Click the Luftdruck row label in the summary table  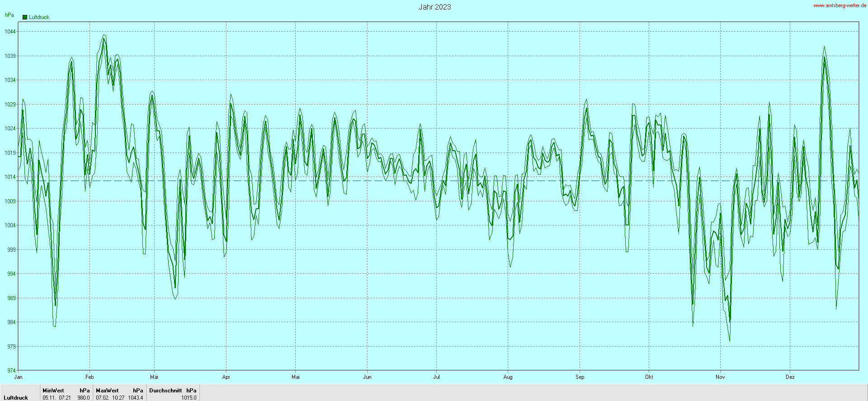pyautogui.click(x=16, y=398)
